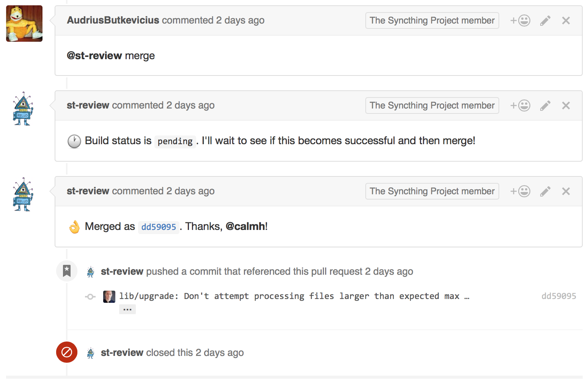Viewport: 588px width, 384px height.
Task: Open st-review link in 'closed this' event
Action: click(x=122, y=353)
